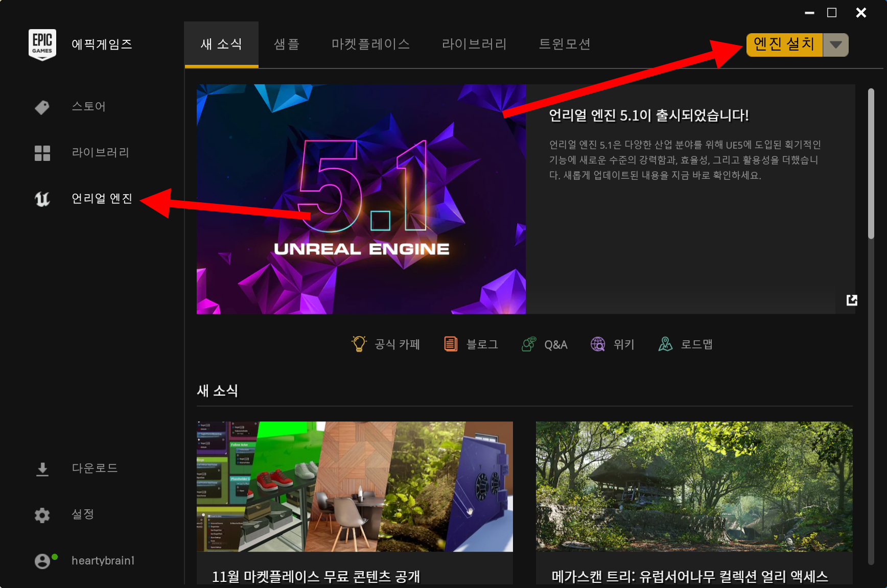Image resolution: width=887 pixels, height=588 pixels.
Task: Close the Epic Games launcher window
Action: [861, 13]
